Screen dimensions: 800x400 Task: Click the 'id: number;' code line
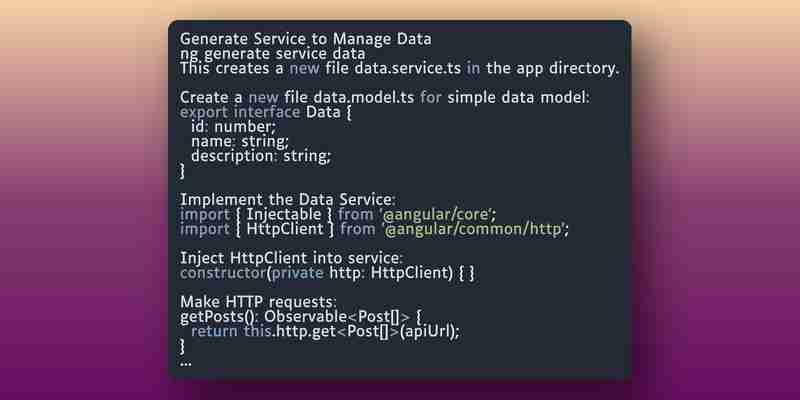point(233,127)
